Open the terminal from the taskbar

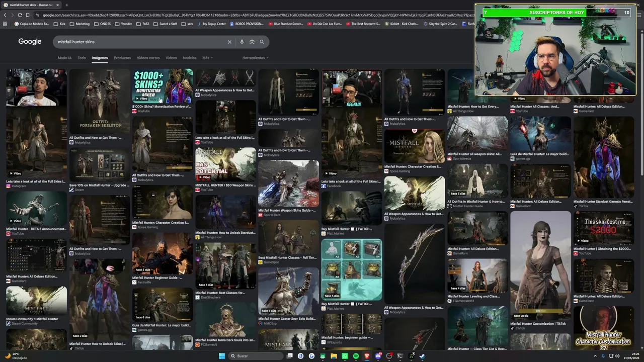pos(400,356)
